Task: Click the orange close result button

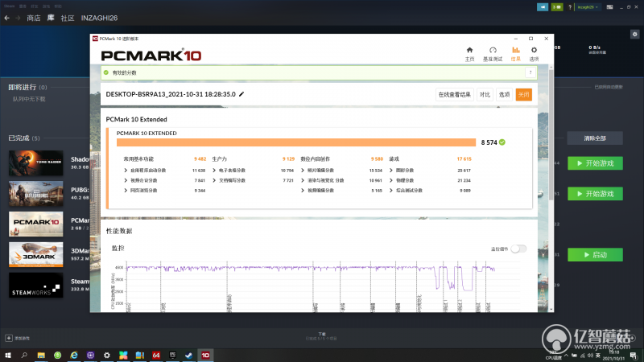Action: 524,94
